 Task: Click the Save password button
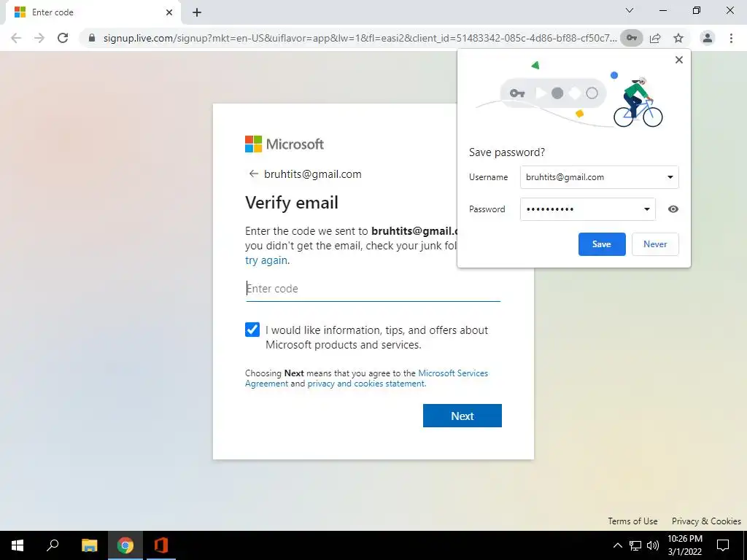[x=602, y=244]
